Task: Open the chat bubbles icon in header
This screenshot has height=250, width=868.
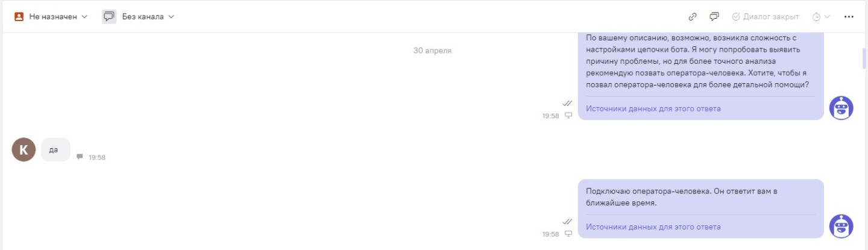Action: 714,16
